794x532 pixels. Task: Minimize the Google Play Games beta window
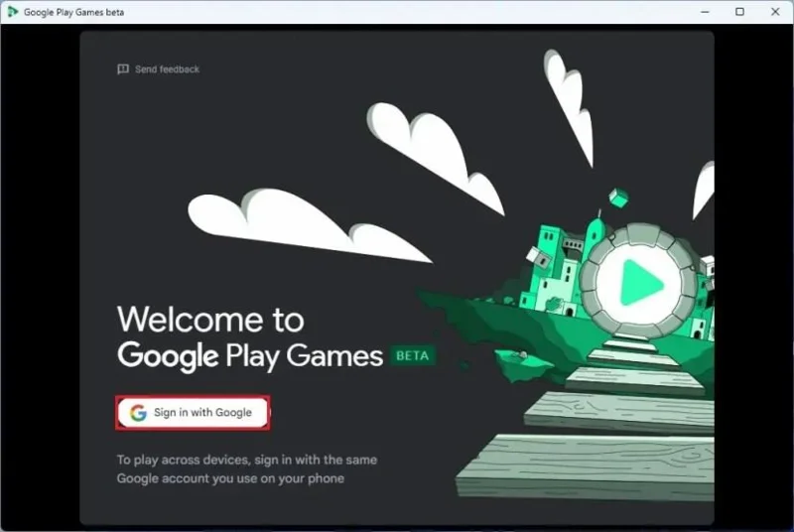click(x=705, y=12)
